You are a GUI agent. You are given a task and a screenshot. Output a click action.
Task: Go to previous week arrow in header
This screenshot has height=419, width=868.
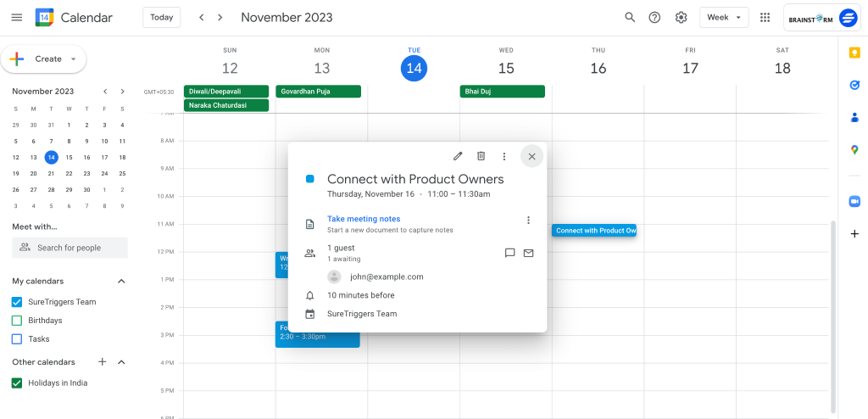point(202,17)
